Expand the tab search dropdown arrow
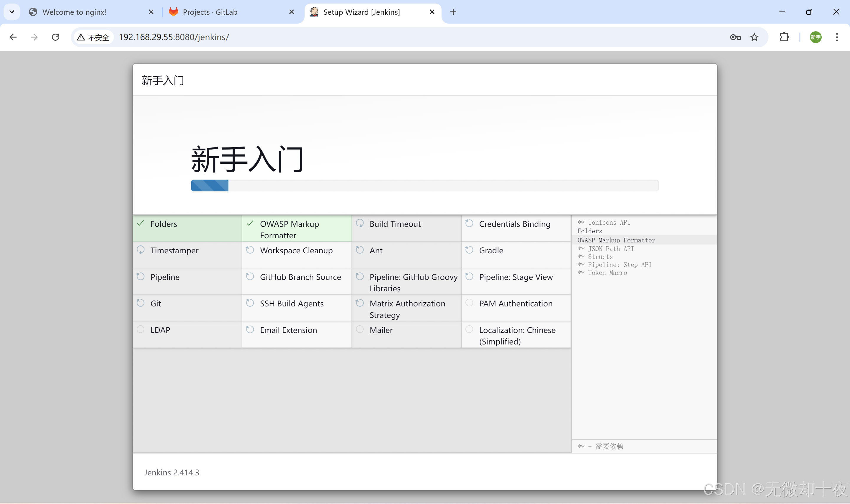850x504 pixels. tap(12, 12)
